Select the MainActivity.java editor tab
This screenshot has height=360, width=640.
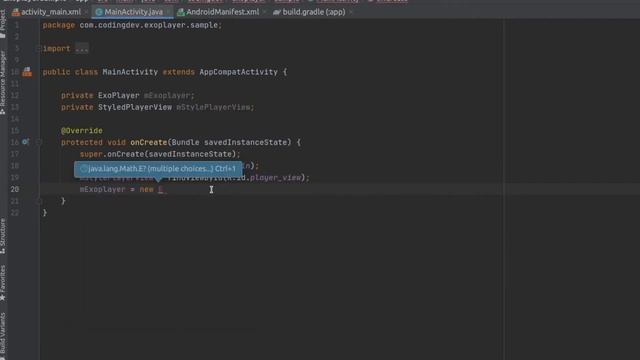point(133,12)
